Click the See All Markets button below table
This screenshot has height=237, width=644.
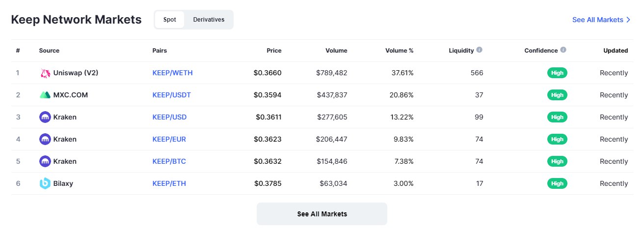coord(322,214)
